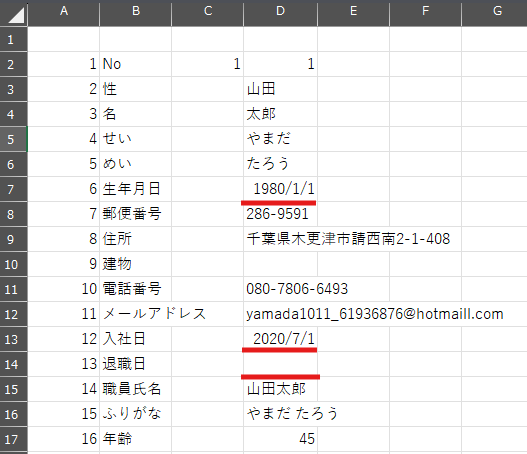Select row 13 header
This screenshot has height=454, width=527.
13,339
